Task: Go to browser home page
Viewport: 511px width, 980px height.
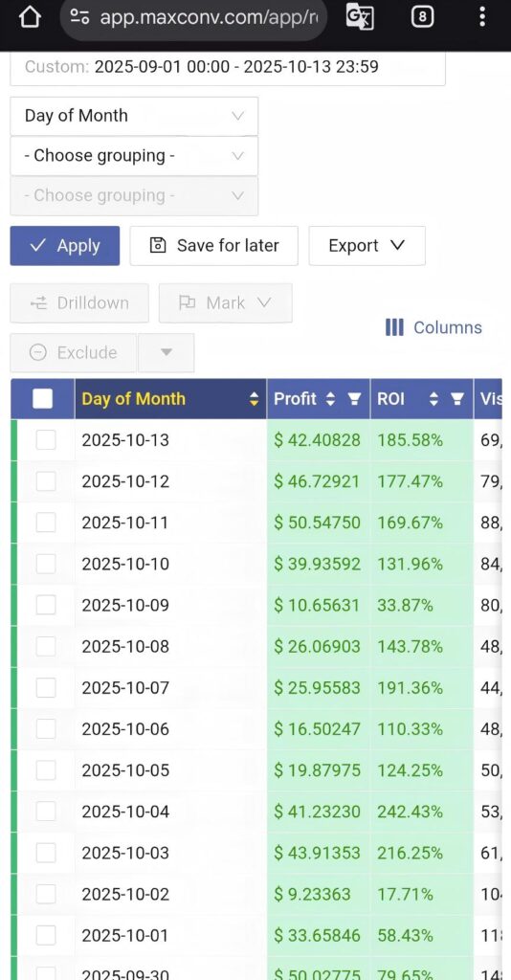Action: [x=30, y=18]
